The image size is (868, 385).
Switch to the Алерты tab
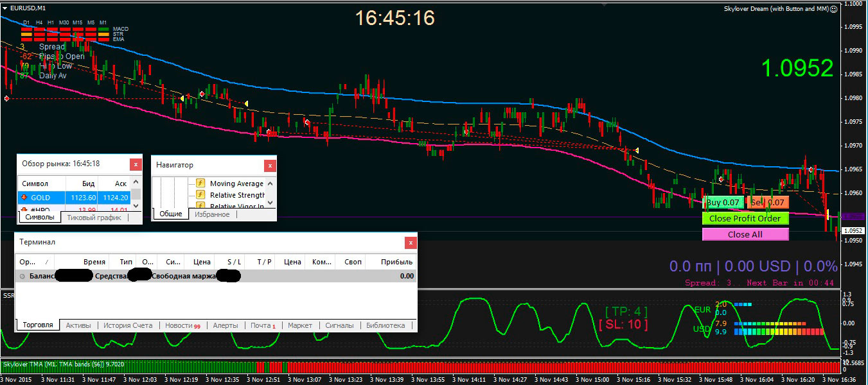(x=226, y=325)
